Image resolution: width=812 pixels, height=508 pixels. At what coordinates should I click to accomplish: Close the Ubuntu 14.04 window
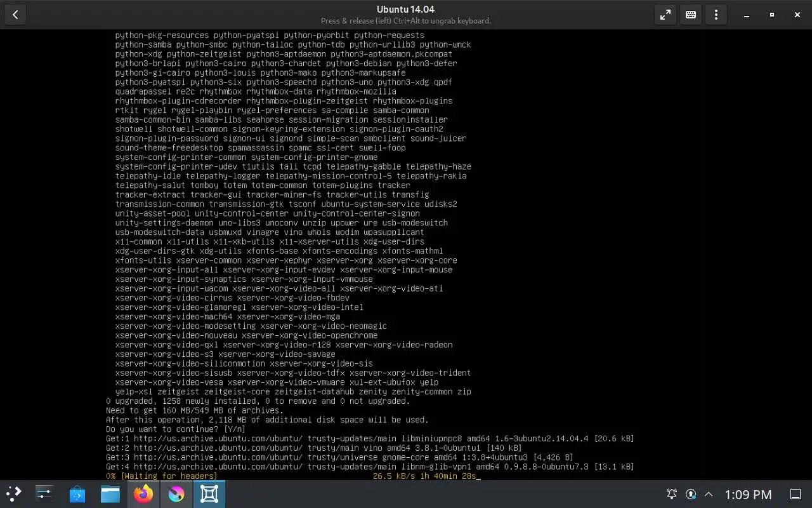click(797, 15)
